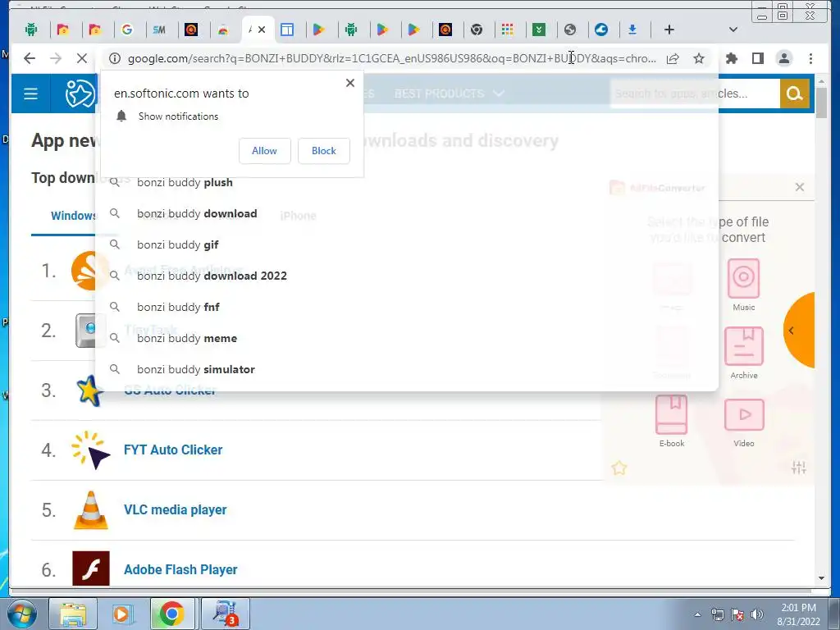Close the AllFileConverter ad panel
840x630 pixels.
(x=800, y=187)
